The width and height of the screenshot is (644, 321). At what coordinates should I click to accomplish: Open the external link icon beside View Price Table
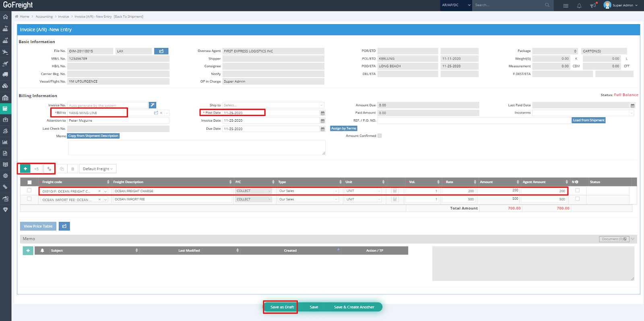click(64, 226)
